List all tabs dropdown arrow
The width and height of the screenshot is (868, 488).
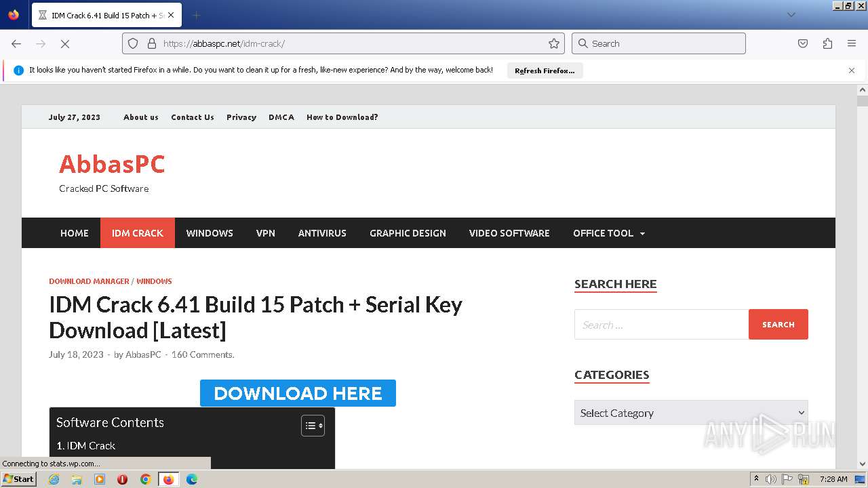[791, 15]
